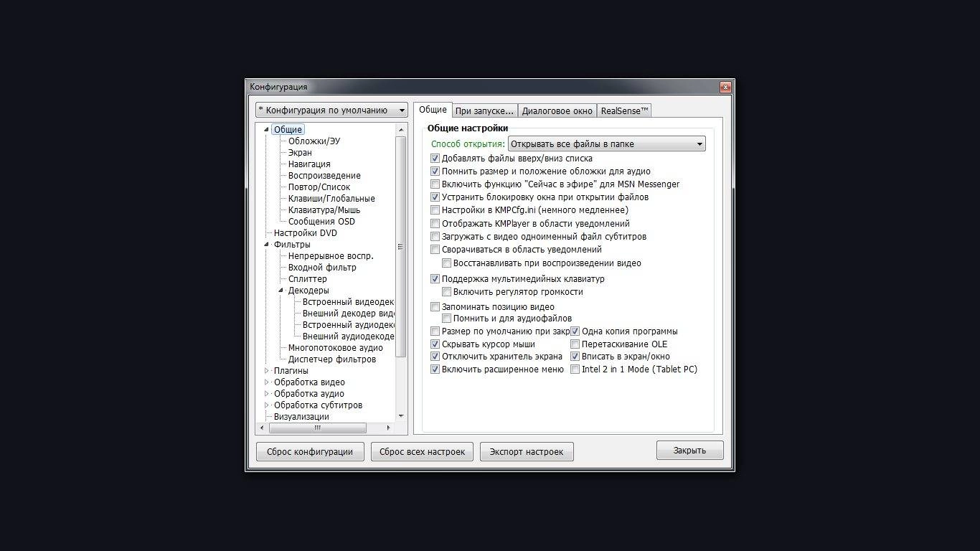Screen dimensions: 980x551
Task: Open the RealSense™ tab
Action: pos(624,110)
